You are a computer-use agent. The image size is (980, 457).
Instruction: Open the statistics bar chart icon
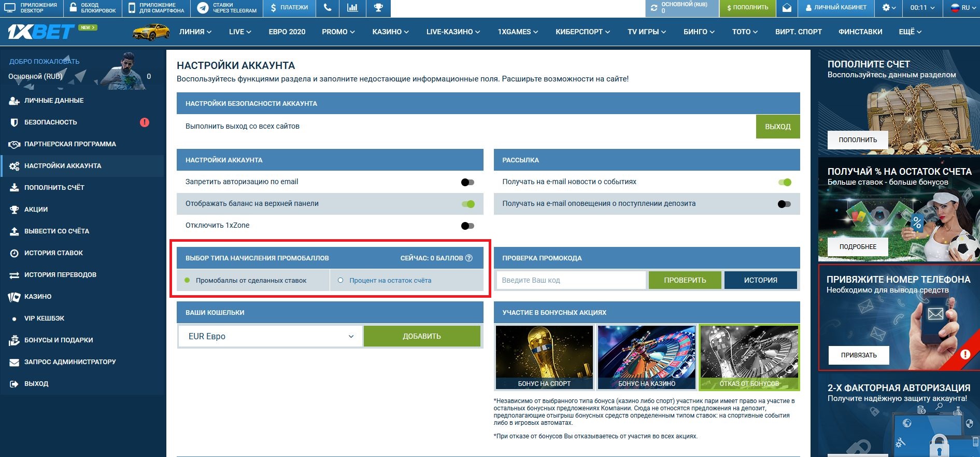[352, 8]
